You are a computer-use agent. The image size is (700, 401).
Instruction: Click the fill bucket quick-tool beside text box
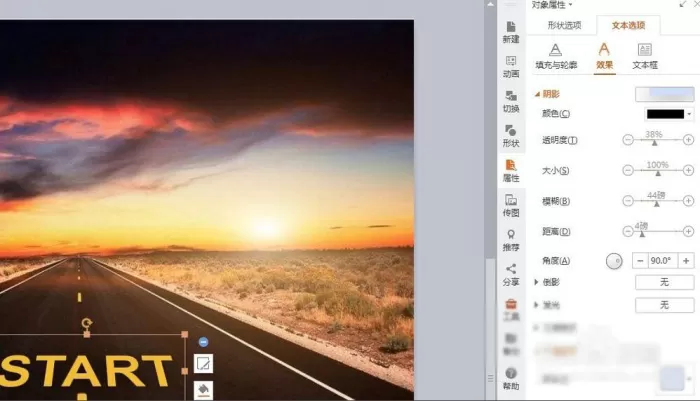point(204,390)
